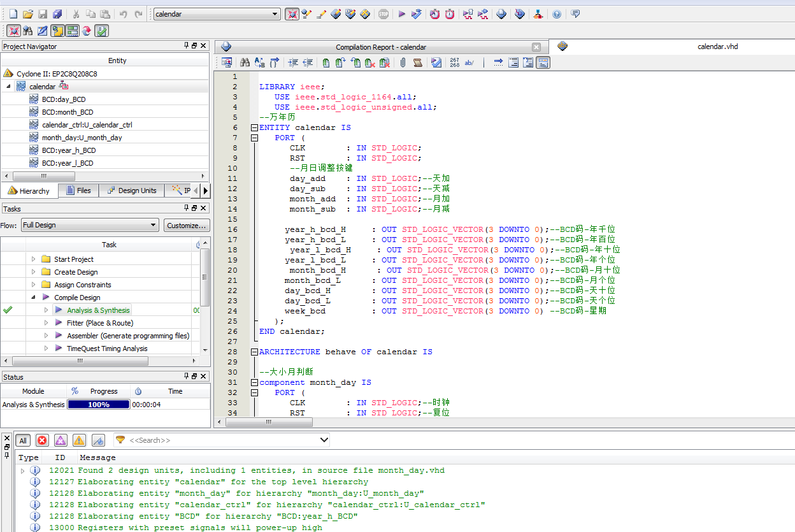This screenshot has height=532, width=795.
Task: Click the Start Compilation play icon
Action: (x=402, y=14)
